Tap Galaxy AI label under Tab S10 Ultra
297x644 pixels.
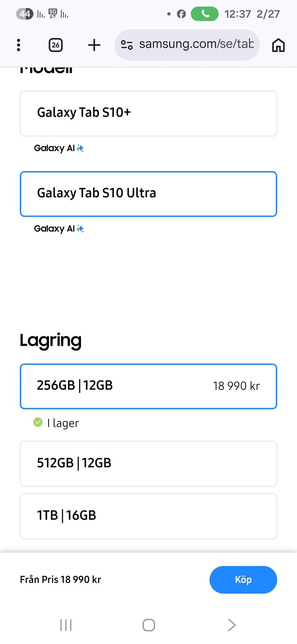tap(59, 229)
